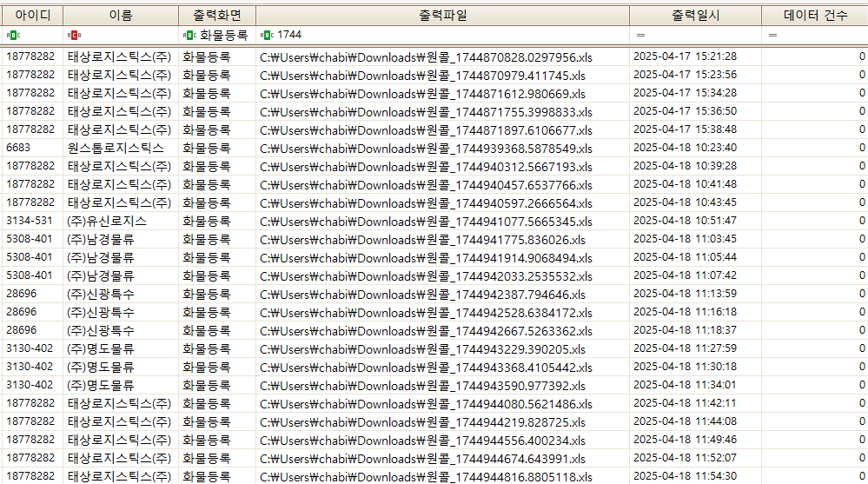This screenshot has width=868, height=484.
Task: Click the 출력화면 filter condition icon
Action: coord(189,35)
